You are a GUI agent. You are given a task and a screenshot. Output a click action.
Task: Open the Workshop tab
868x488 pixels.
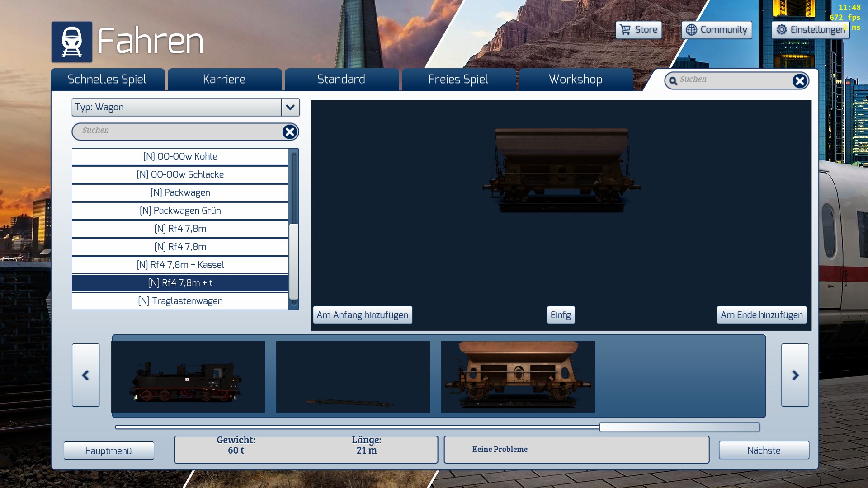pyautogui.click(x=575, y=80)
